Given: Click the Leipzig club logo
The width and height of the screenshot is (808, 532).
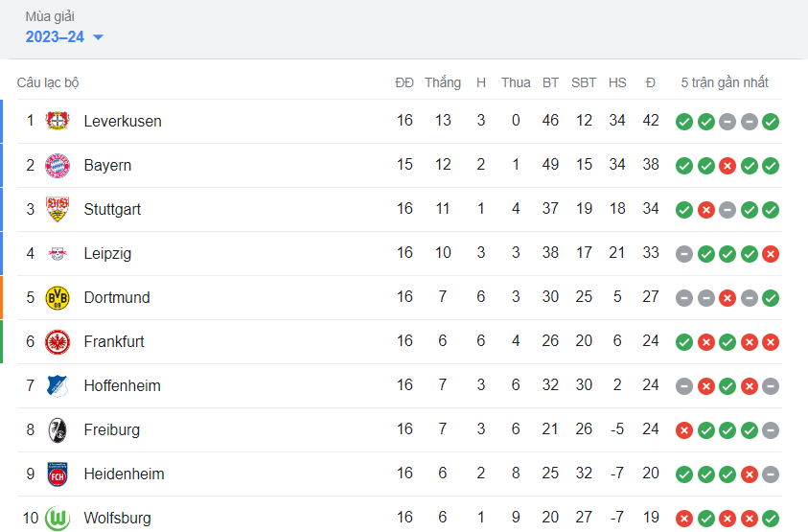Looking at the screenshot, I should pyautogui.click(x=58, y=254).
